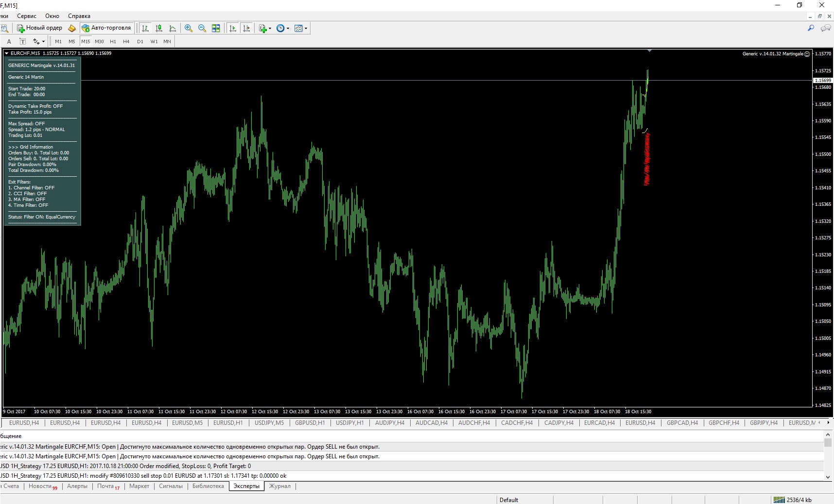The image size is (834, 504).
Task: Open the Сервис menu
Action: coord(27,16)
